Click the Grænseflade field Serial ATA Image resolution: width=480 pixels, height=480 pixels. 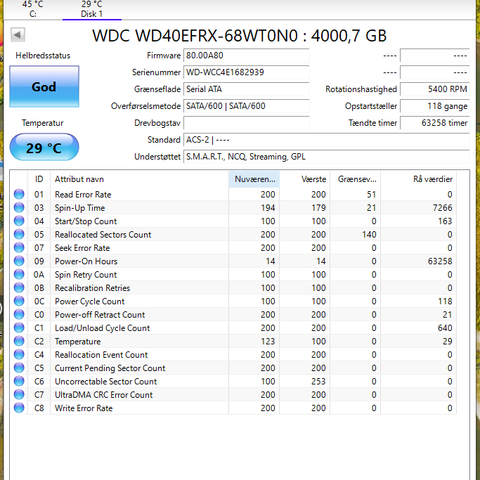click(246, 89)
